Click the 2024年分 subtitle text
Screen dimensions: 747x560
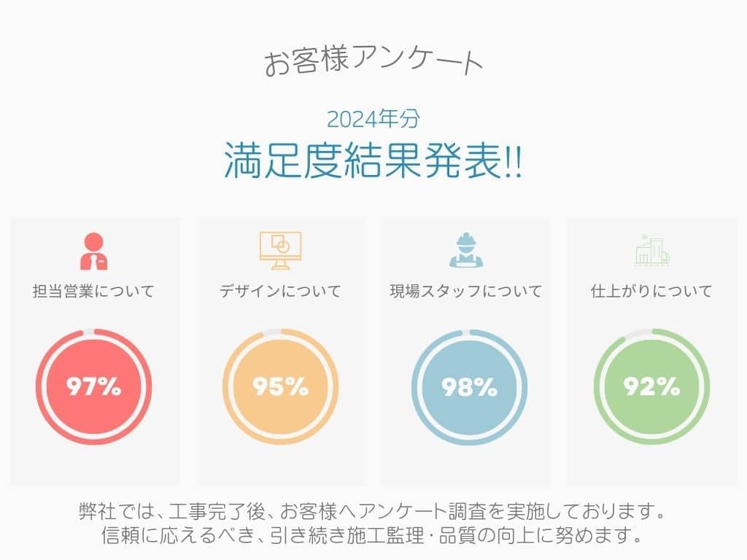click(x=373, y=119)
